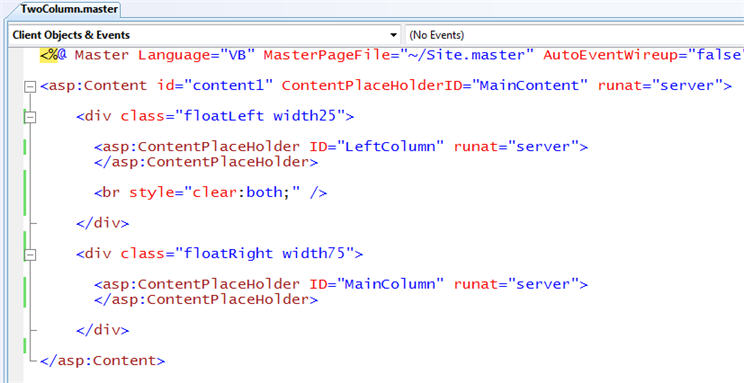Open the Client Objects & Events dropdown
The height and width of the screenshot is (383, 744).
pyautogui.click(x=205, y=35)
